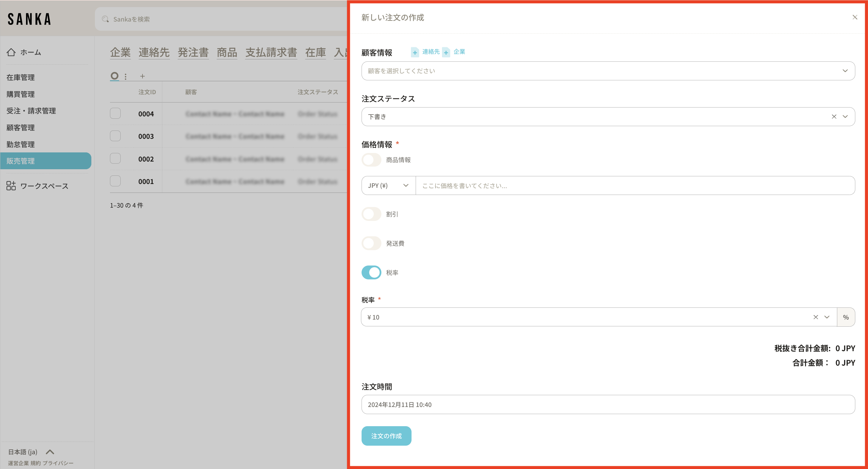Click the price input field

pos(635,185)
